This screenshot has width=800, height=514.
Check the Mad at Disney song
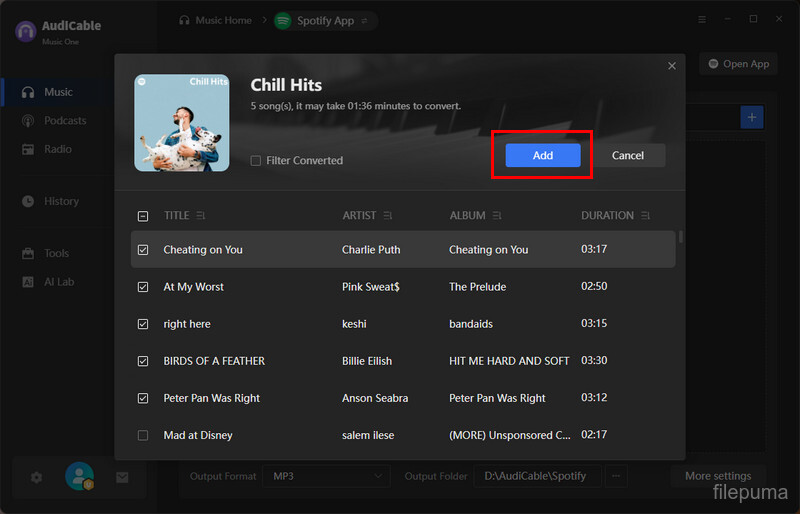click(143, 436)
